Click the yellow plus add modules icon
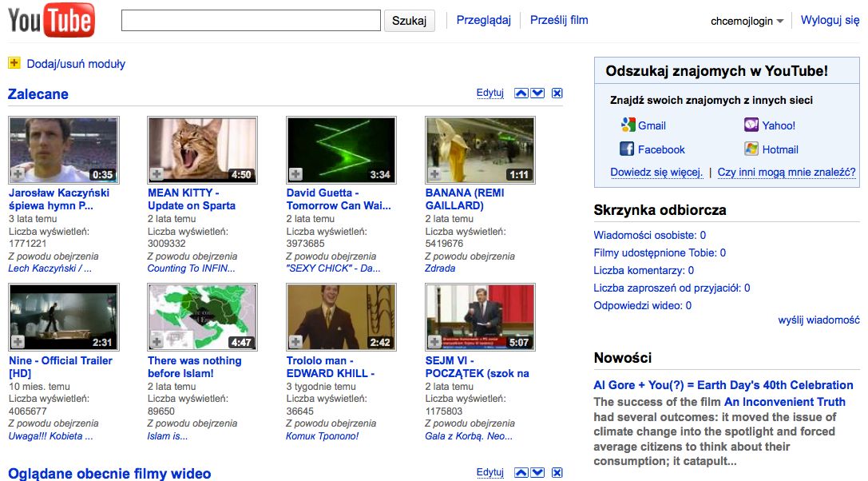 pyautogui.click(x=14, y=63)
